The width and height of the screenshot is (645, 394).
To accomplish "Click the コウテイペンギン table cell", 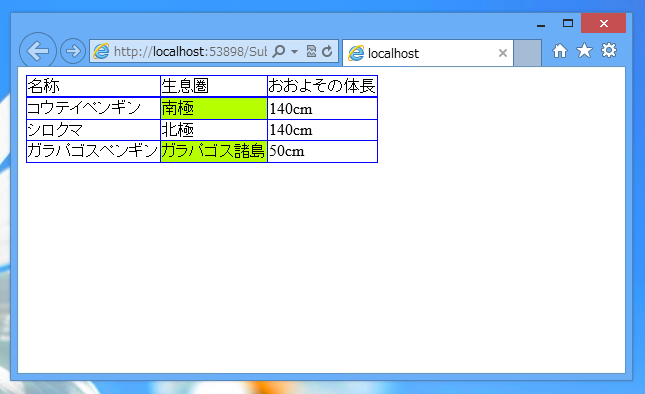I will 93,109.
